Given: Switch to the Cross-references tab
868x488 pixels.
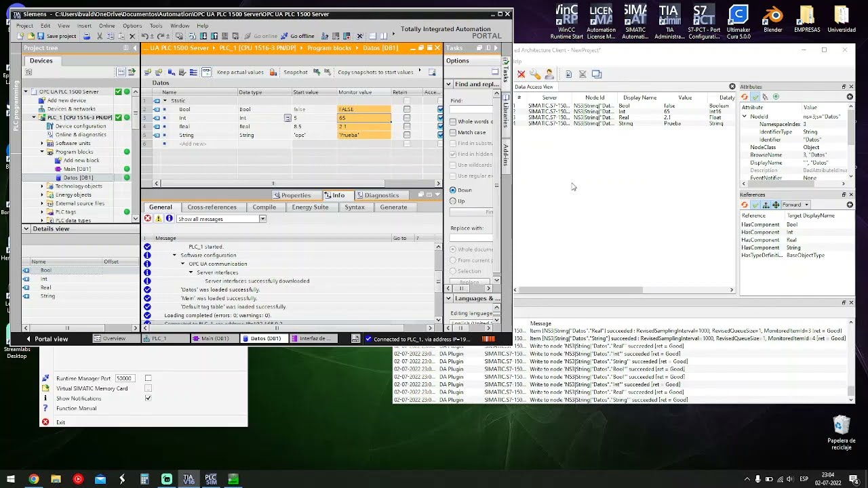Looking at the screenshot, I should (212, 207).
